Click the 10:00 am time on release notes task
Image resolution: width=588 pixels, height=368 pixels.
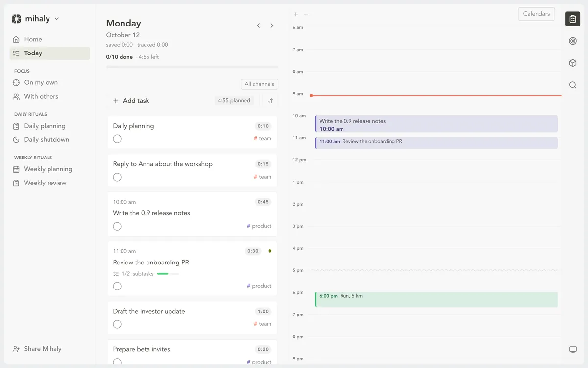click(x=124, y=202)
